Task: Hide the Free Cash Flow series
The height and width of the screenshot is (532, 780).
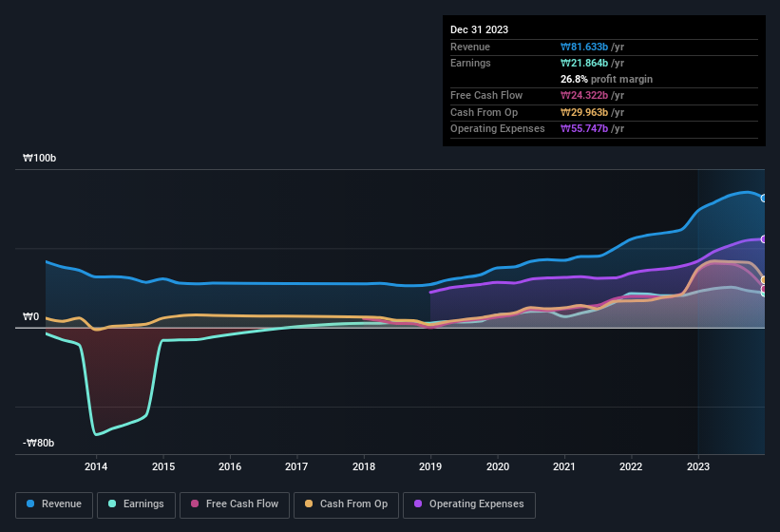Action: pyautogui.click(x=236, y=504)
